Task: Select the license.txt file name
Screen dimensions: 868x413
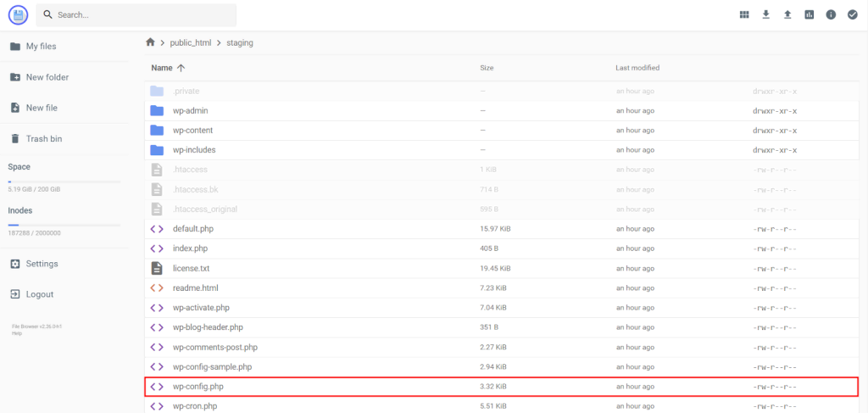Action: [x=191, y=269]
